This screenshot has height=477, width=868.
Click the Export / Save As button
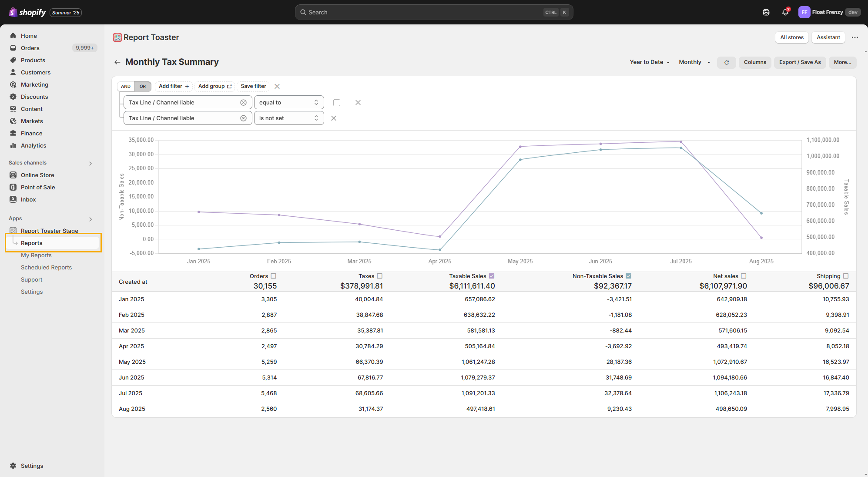799,62
